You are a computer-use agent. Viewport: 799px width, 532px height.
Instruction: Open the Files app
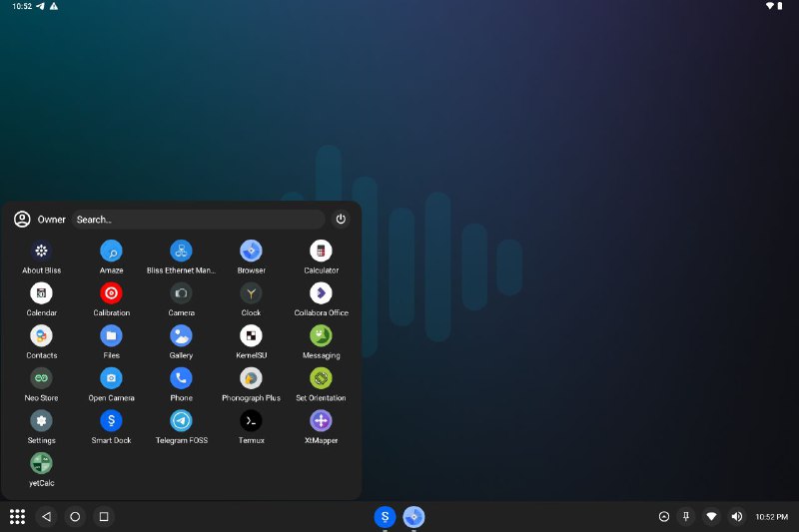[111, 335]
